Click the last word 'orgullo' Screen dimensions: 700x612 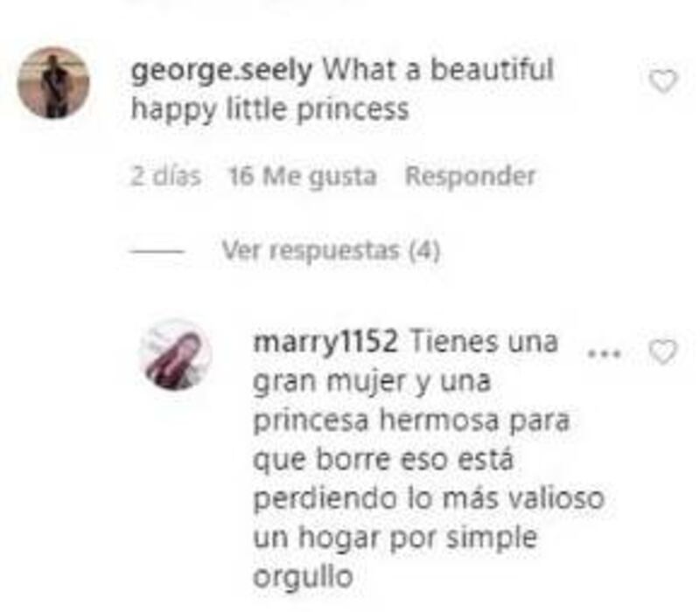click(303, 578)
